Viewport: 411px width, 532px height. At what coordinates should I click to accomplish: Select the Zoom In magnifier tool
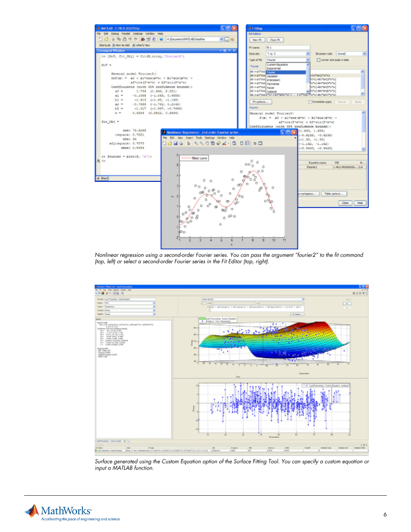coord(196,143)
